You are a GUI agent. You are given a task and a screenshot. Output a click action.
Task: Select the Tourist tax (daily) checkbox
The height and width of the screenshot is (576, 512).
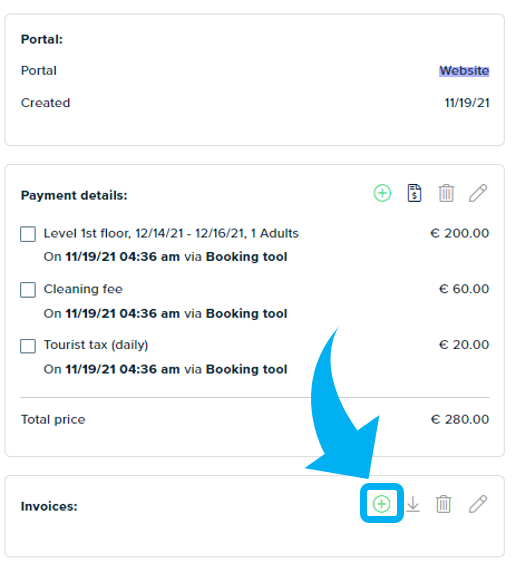(x=28, y=346)
